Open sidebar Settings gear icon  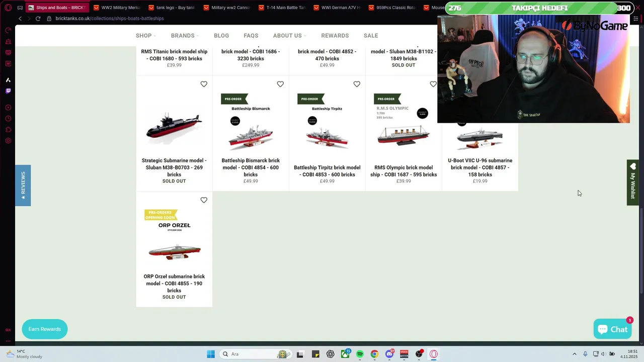[8, 141]
